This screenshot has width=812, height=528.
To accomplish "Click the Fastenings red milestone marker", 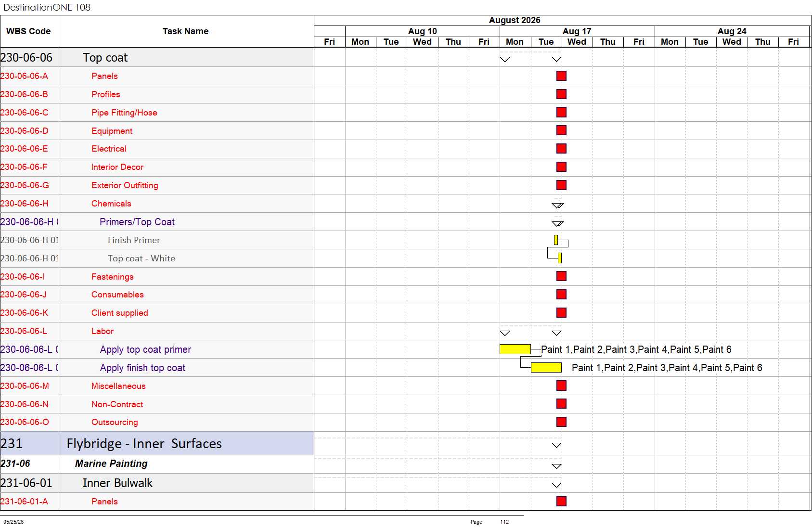I will (x=561, y=276).
